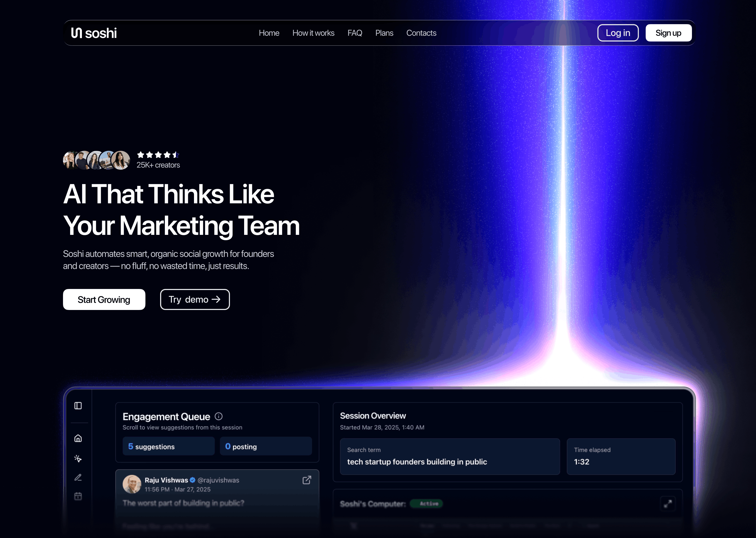Select the 5 suggestions tab

pyautogui.click(x=169, y=446)
